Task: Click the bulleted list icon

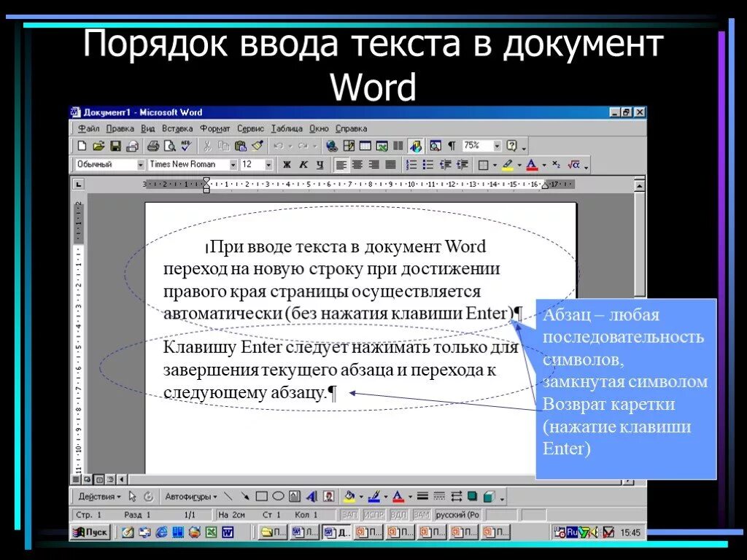Action: click(427, 165)
